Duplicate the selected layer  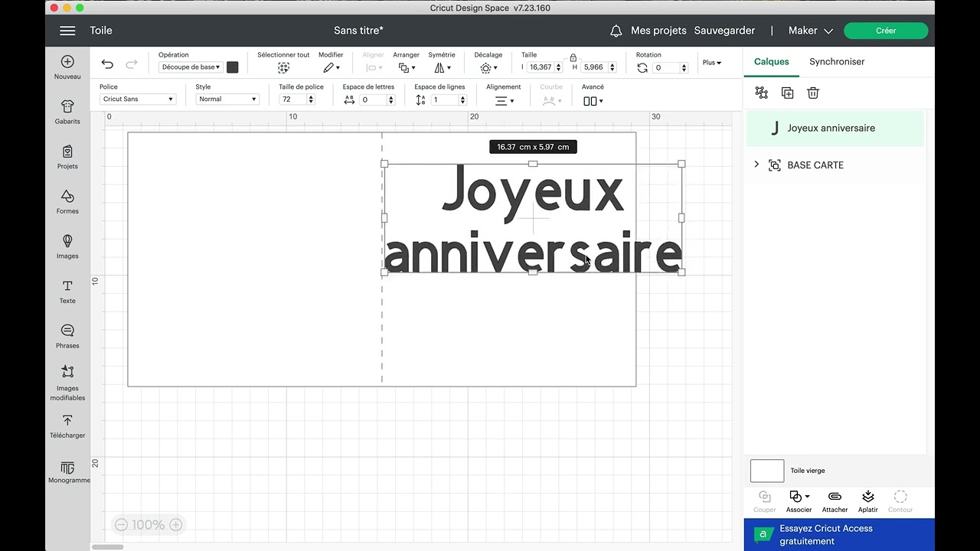[x=787, y=93]
